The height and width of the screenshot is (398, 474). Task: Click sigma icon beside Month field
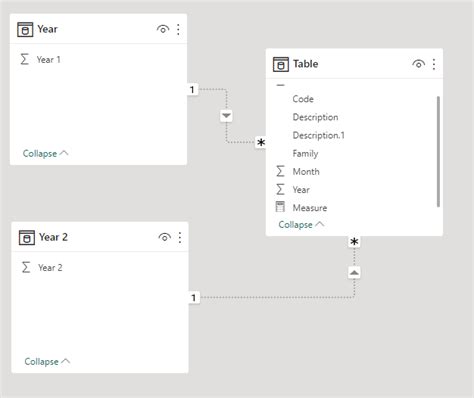pyautogui.click(x=280, y=171)
